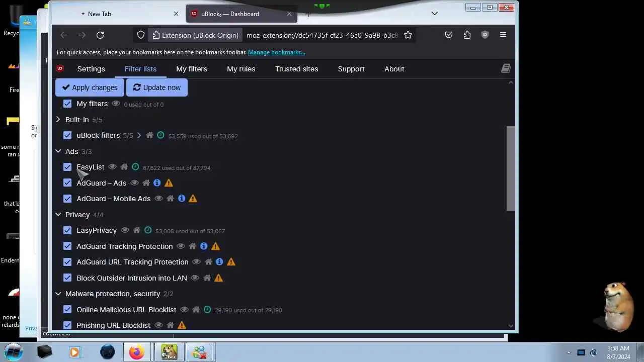Collapse the Ads section
Image resolution: width=644 pixels, height=362 pixels.
coord(58,151)
